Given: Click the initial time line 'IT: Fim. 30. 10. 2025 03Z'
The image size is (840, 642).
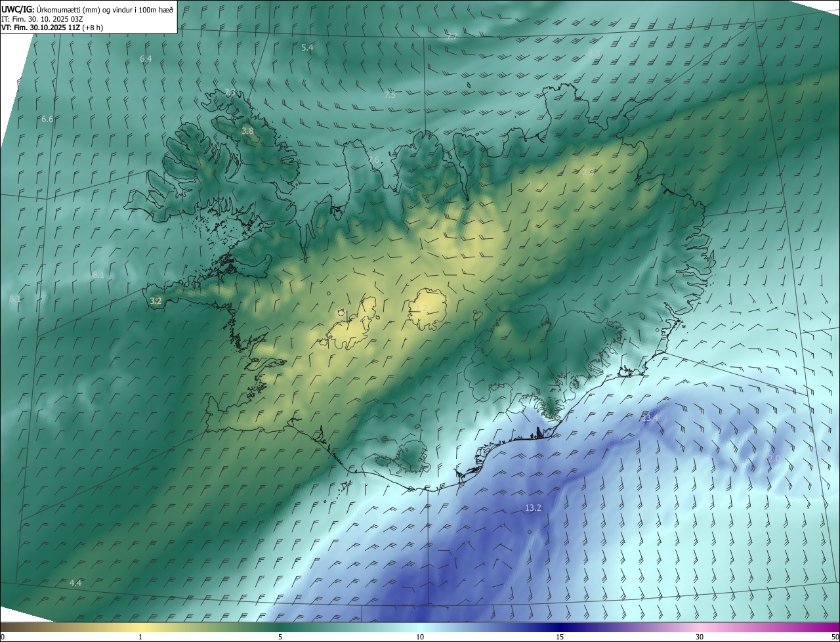Looking at the screenshot, I should tap(42, 18).
